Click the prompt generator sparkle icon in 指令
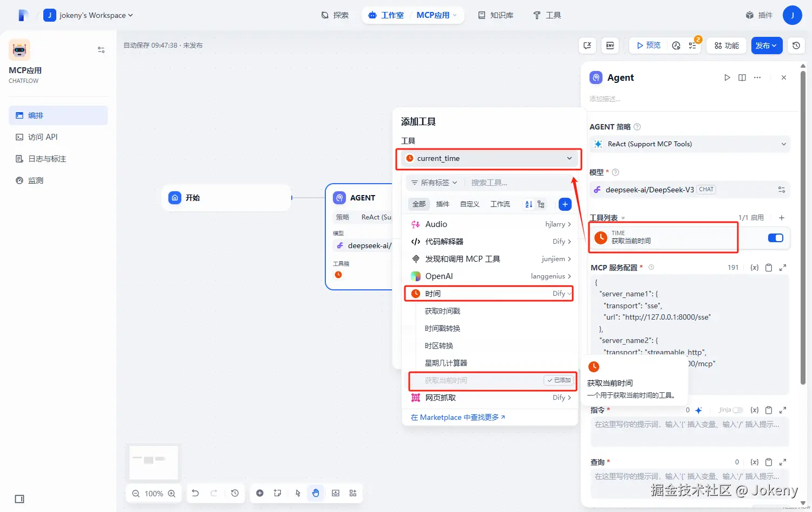 [x=698, y=410]
